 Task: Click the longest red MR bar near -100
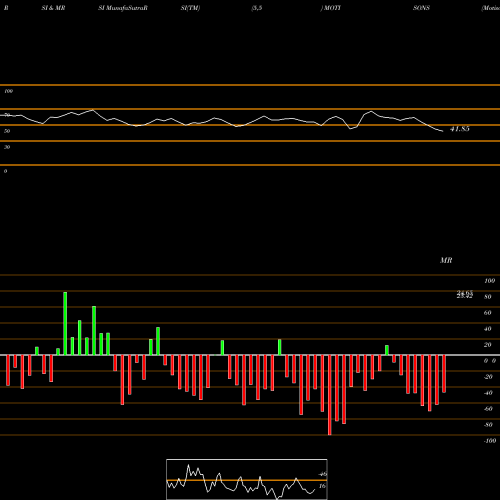[330, 395]
